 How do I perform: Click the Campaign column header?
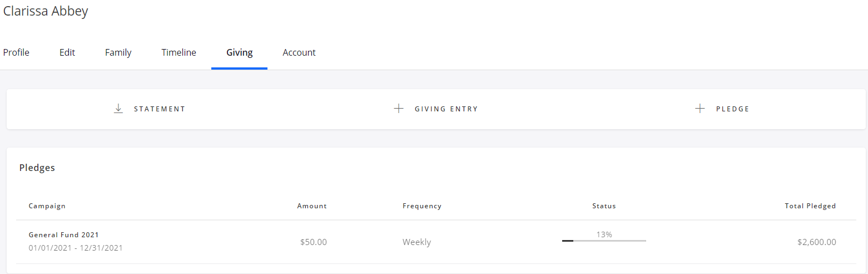47,206
